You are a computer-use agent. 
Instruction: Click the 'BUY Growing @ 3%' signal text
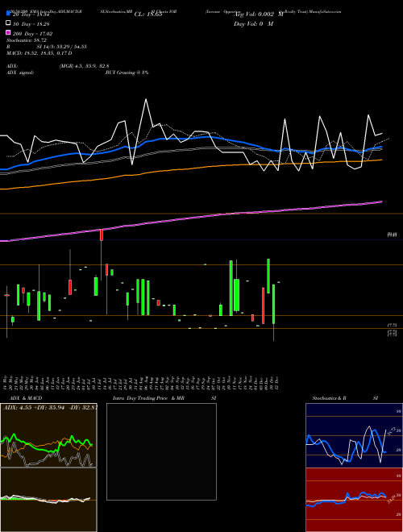pyautogui.click(x=127, y=73)
